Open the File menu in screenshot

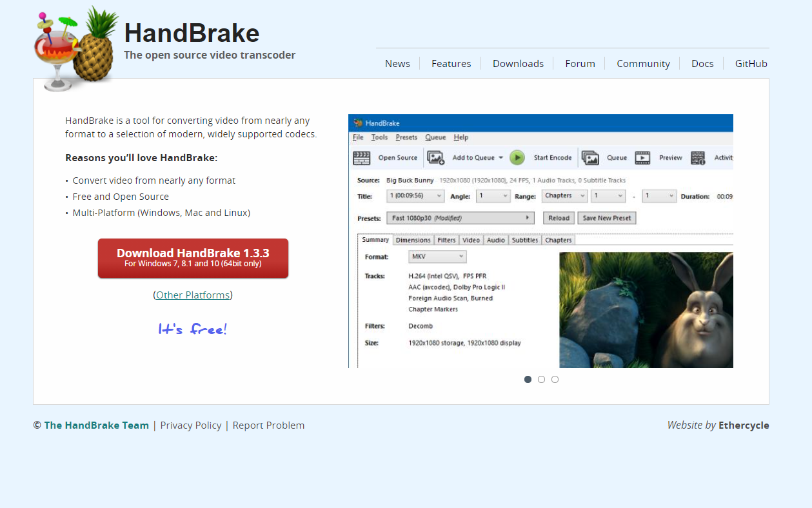(358, 137)
